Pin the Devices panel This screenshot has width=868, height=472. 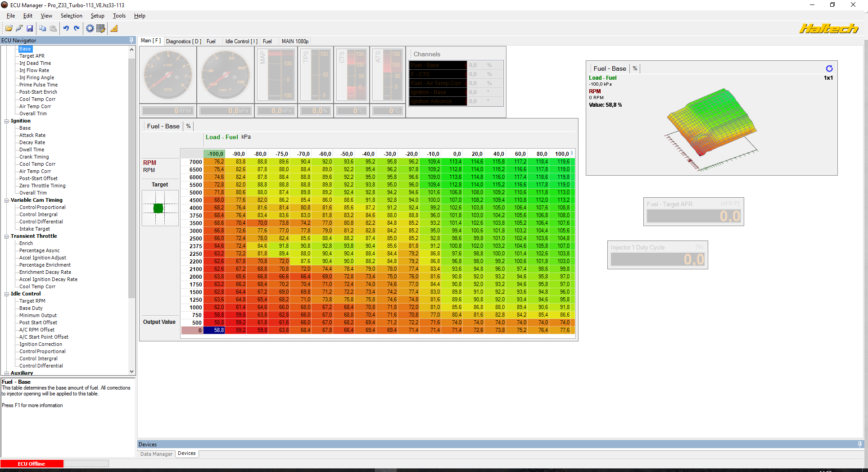click(x=859, y=444)
